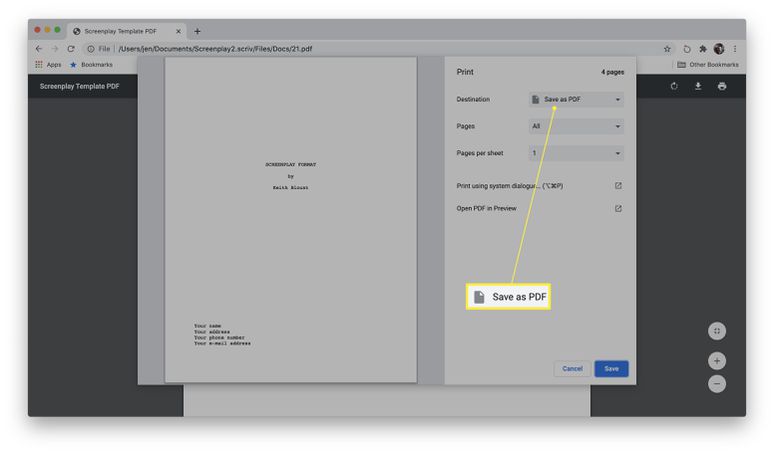Click the 4 pages count text

613,72
